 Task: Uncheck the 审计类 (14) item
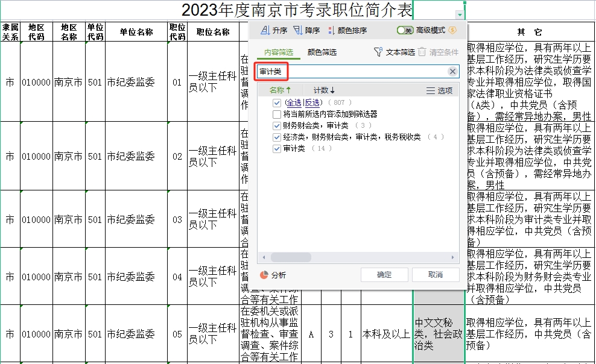tap(277, 148)
